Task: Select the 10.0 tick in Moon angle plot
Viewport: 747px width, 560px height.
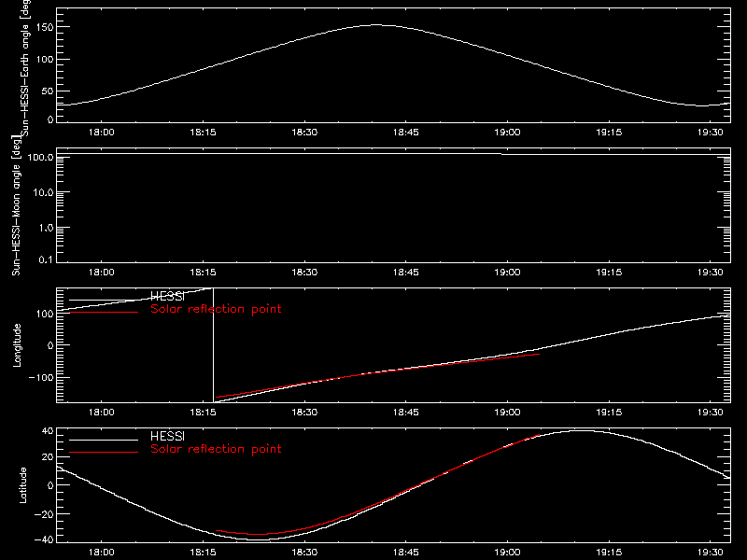Action: coord(43,192)
